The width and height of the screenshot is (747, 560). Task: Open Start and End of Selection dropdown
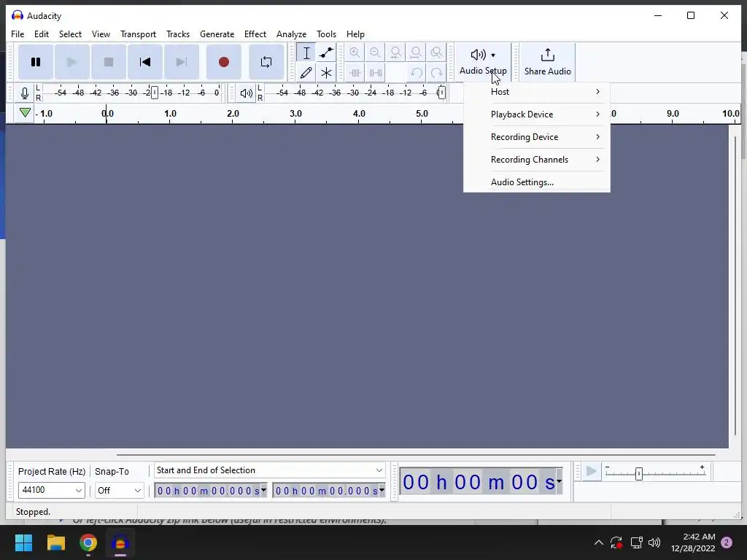click(270, 470)
